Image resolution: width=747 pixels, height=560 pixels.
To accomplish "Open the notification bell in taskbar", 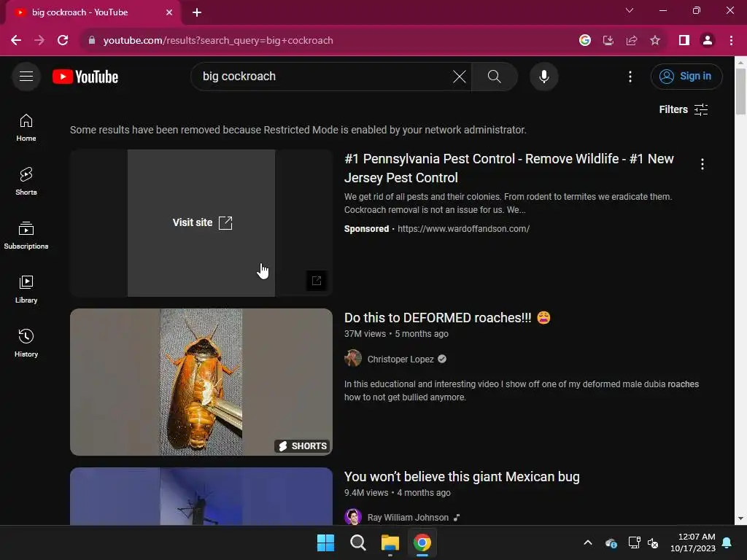I will coord(727,542).
